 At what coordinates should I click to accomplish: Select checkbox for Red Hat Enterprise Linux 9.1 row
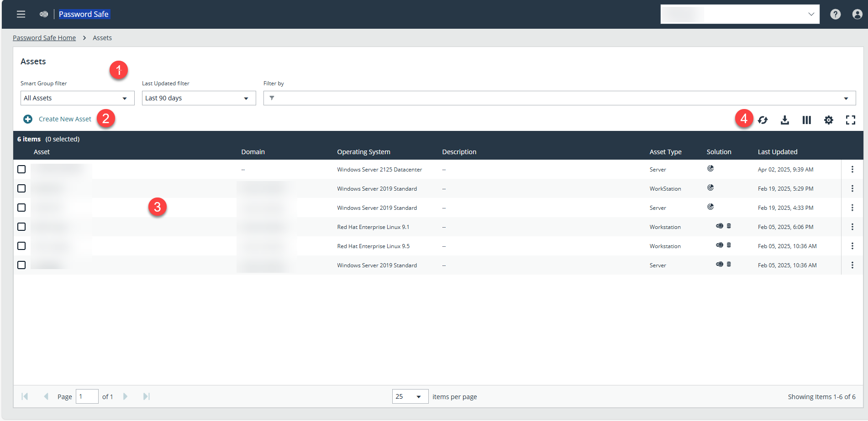(x=21, y=227)
